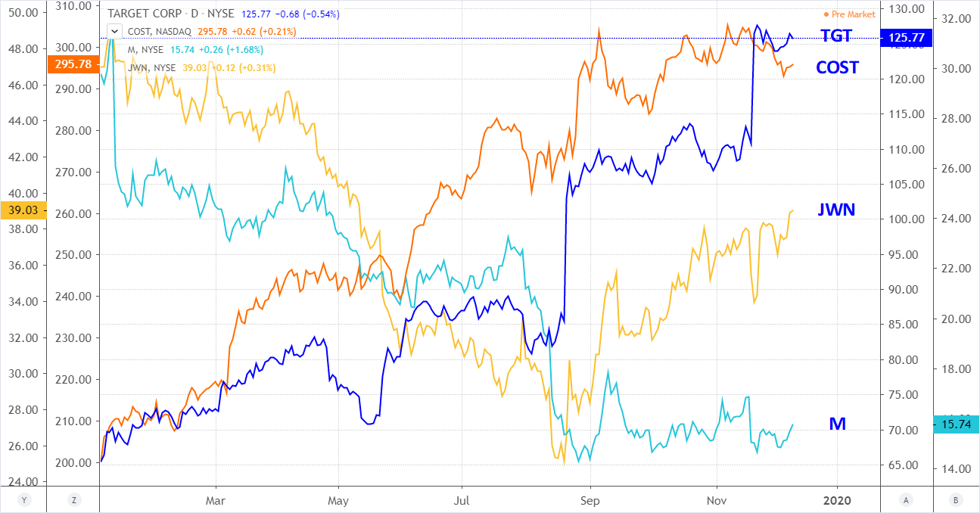Click the B price scale badge
Viewport: 980px width, 513px height.
(x=954, y=499)
